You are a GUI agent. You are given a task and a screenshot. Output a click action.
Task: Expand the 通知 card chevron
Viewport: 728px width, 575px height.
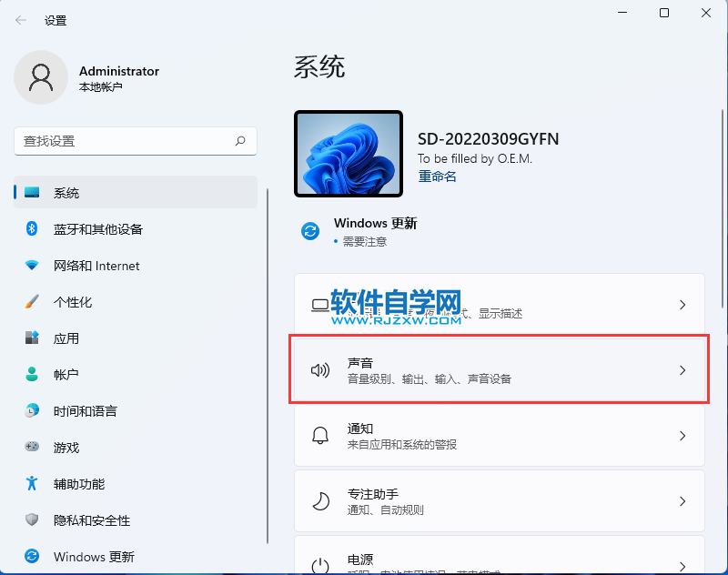[x=682, y=435]
